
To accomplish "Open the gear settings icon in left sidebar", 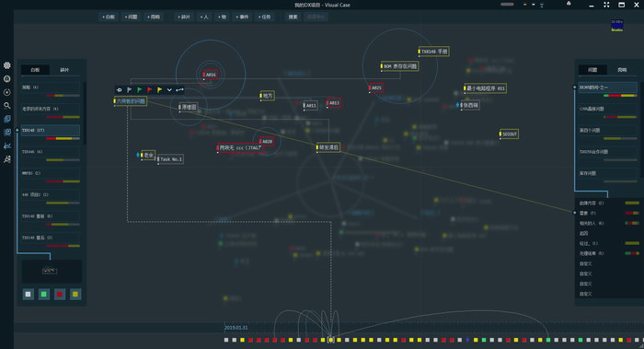I will coord(7,65).
